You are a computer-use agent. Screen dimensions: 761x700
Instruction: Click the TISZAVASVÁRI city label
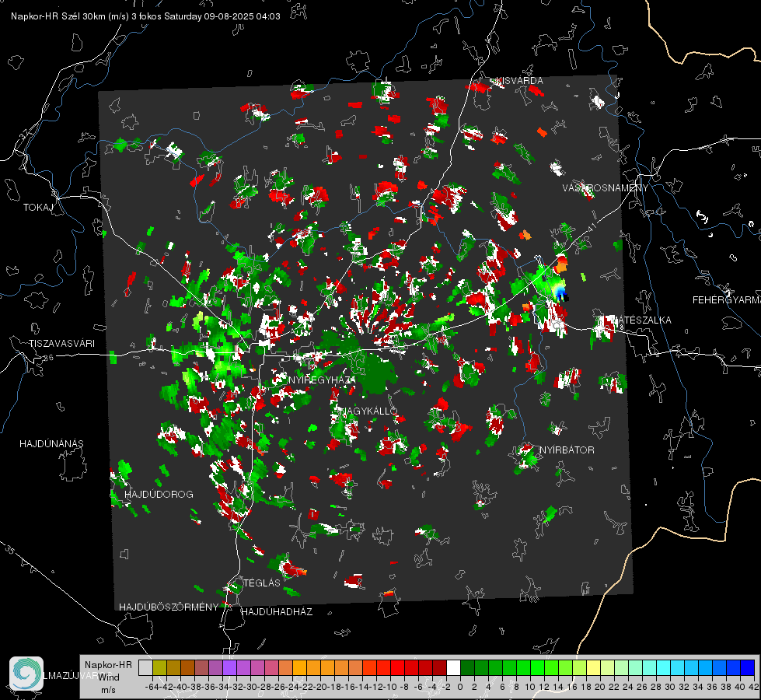[x=61, y=344]
